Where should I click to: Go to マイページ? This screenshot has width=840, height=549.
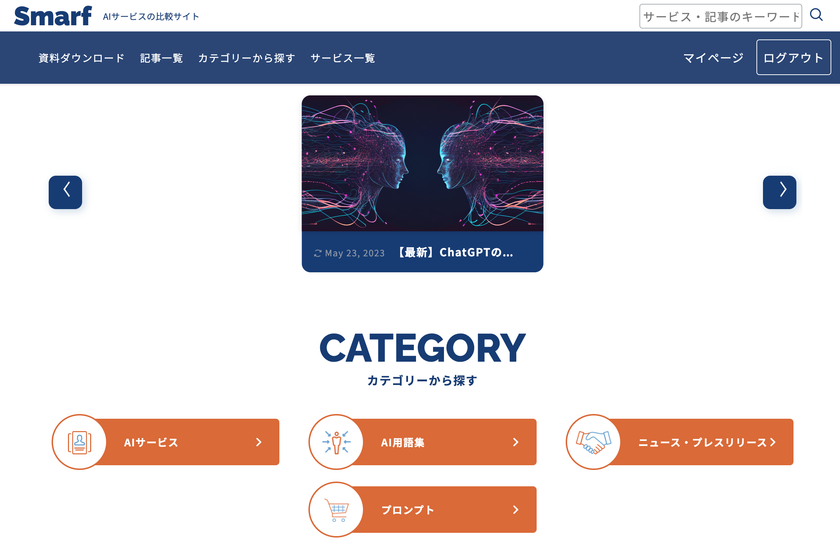click(x=713, y=58)
